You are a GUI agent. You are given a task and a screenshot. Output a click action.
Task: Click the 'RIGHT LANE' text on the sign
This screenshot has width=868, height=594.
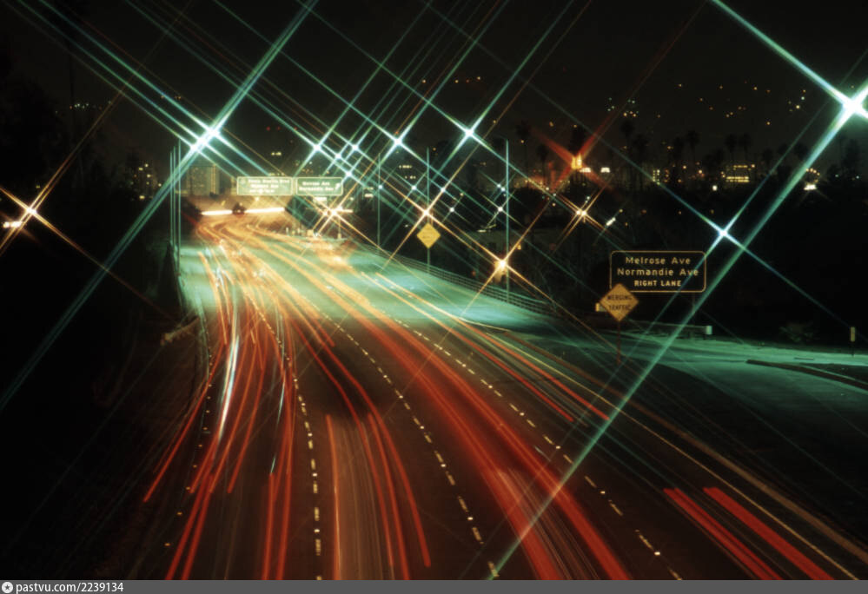coord(657,283)
